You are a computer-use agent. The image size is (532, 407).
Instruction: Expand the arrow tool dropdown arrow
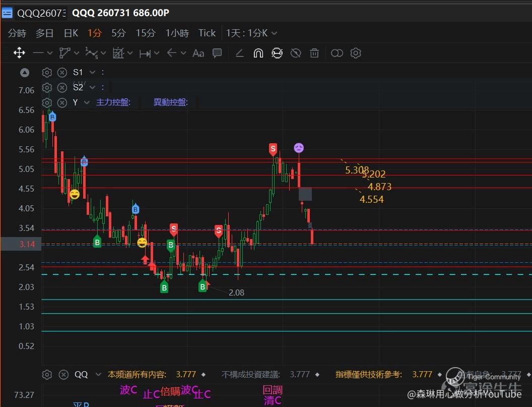pos(183,53)
